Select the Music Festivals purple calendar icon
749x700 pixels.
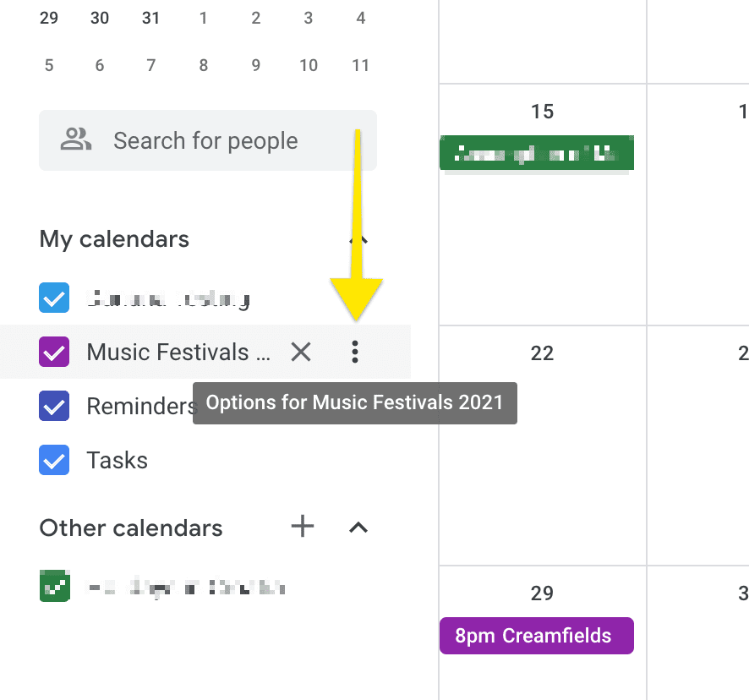click(x=54, y=352)
